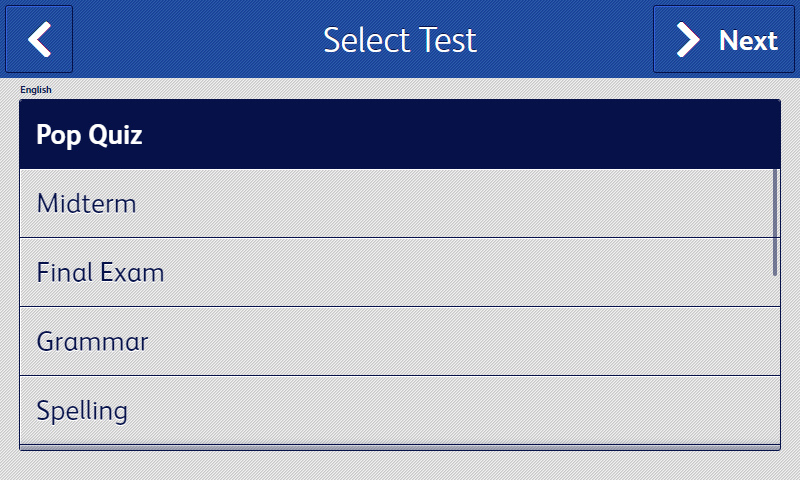
Task: Click the word Midterm in the list
Action: point(86,204)
